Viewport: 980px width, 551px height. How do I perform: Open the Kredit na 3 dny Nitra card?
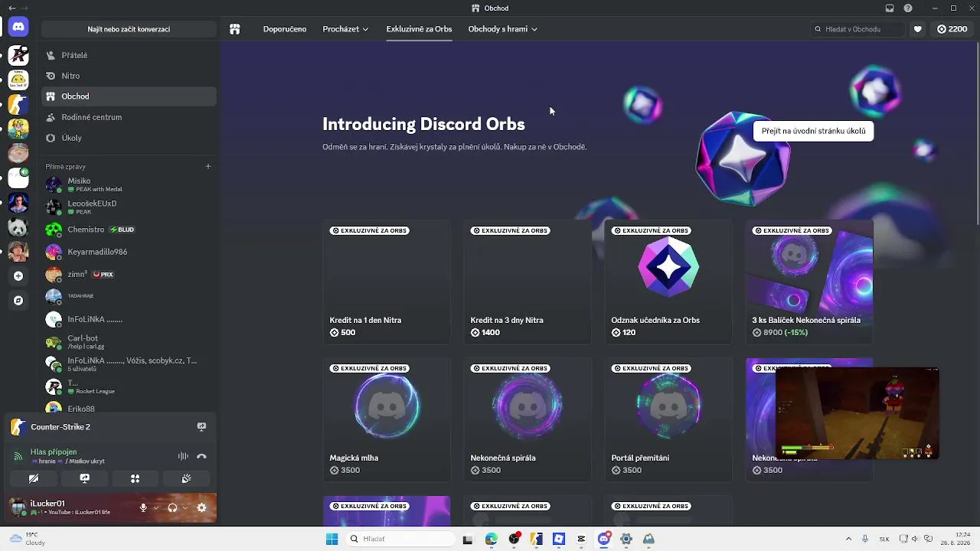coord(528,282)
